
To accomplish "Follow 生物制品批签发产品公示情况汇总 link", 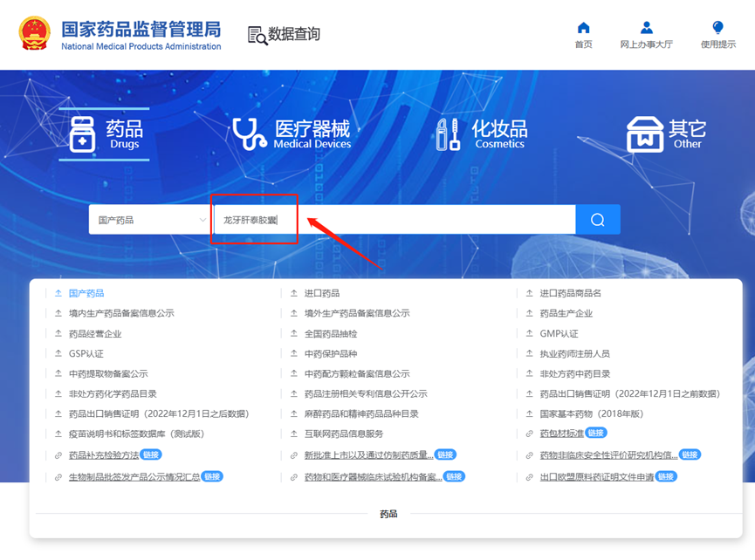I will (134, 477).
